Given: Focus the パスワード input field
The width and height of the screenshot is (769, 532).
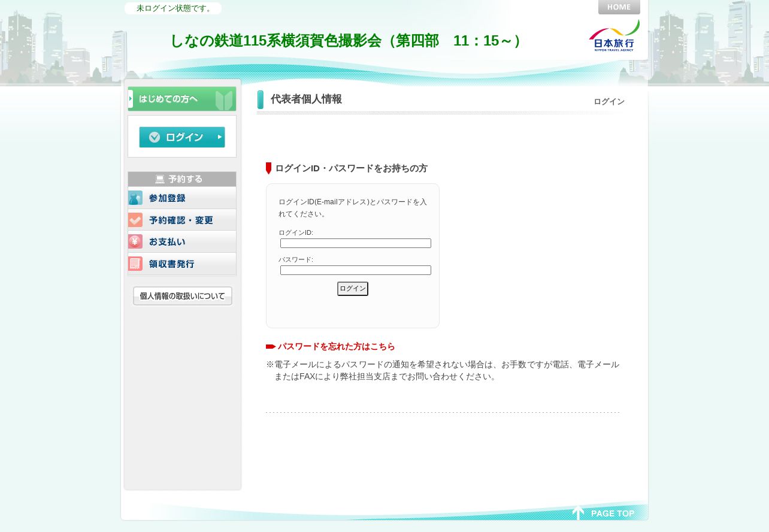Looking at the screenshot, I should [x=356, y=270].
